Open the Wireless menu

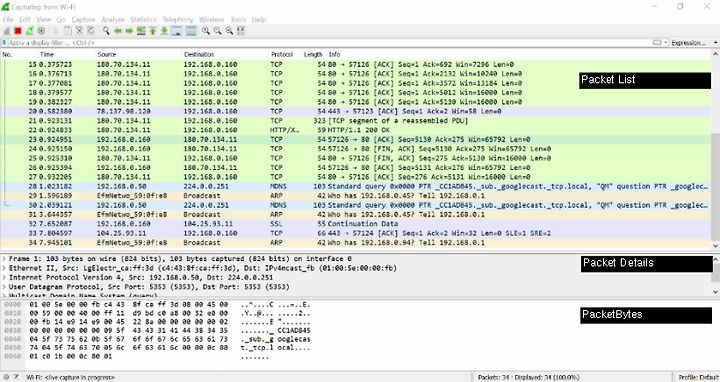tap(211, 19)
